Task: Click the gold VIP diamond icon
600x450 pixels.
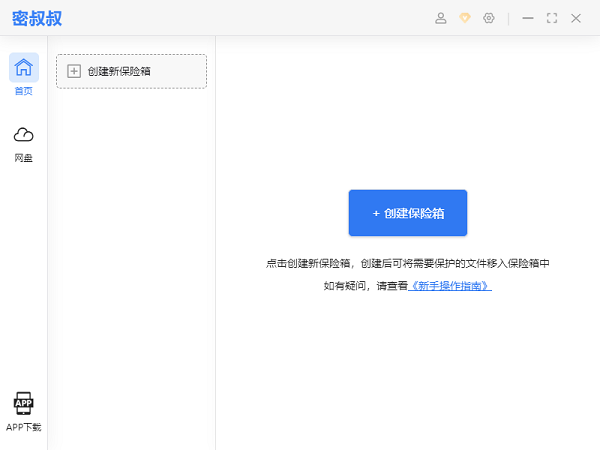Action: point(465,18)
